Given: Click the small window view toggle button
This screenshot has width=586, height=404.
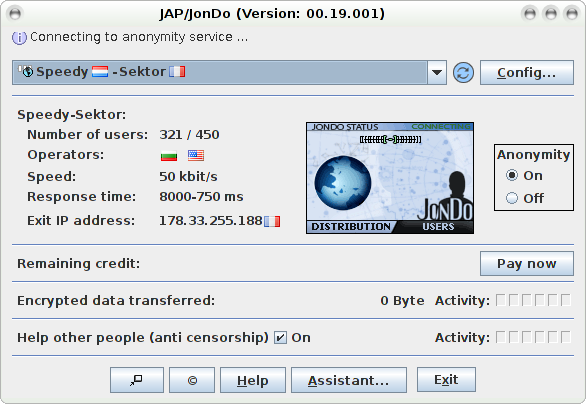Looking at the screenshot, I should (x=137, y=380).
